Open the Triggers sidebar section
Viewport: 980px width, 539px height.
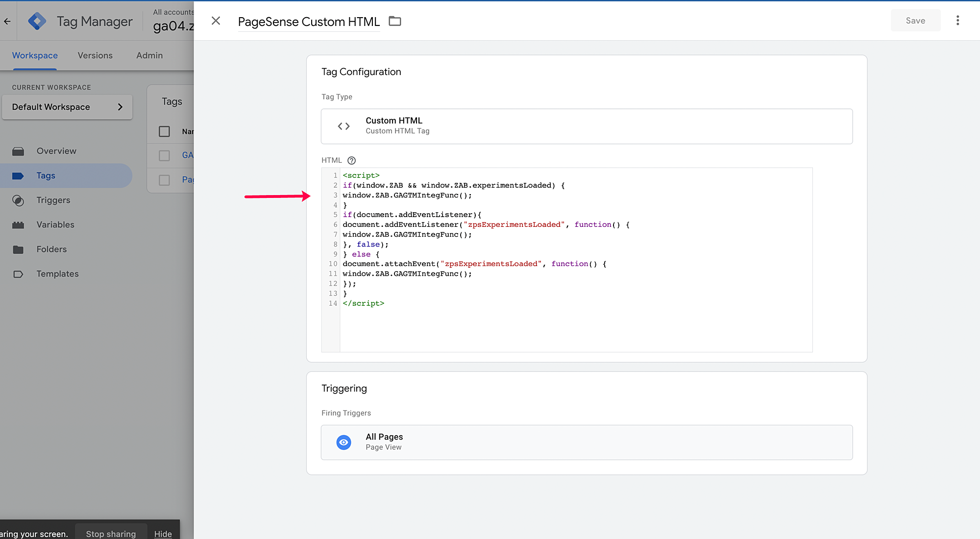pyautogui.click(x=53, y=200)
